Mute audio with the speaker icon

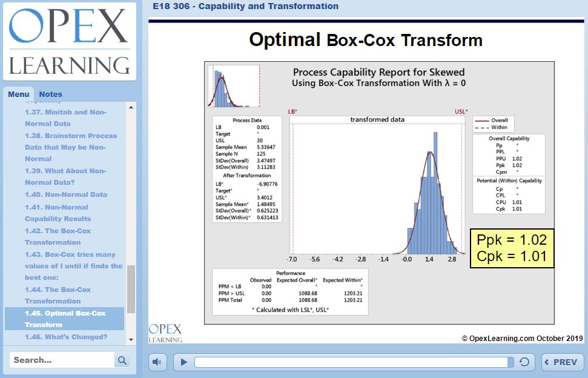[x=157, y=362]
